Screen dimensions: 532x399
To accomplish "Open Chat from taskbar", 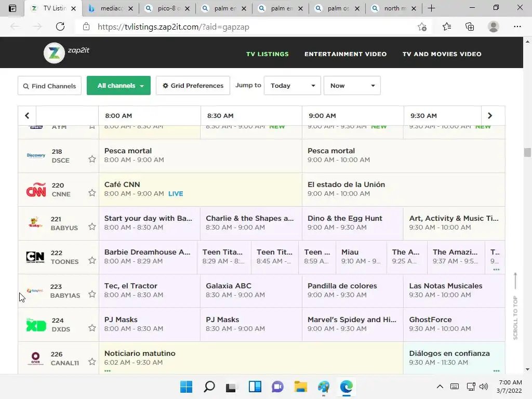I will click(277, 387).
